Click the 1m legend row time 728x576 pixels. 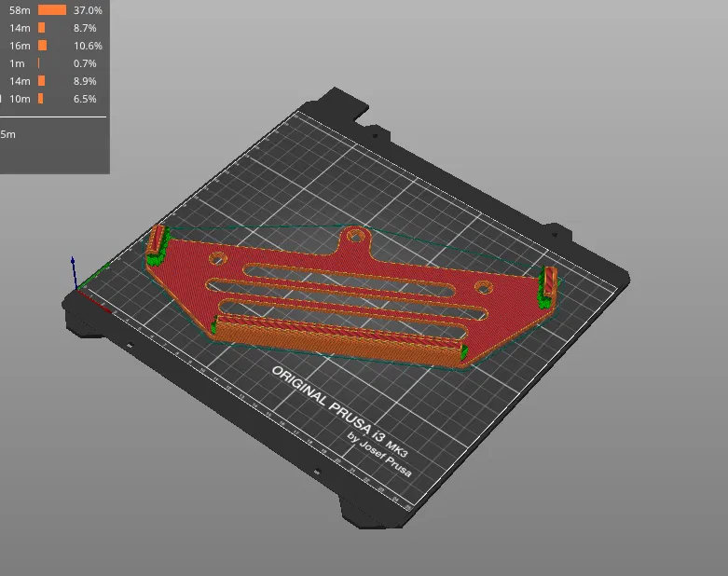pyautogui.click(x=17, y=63)
